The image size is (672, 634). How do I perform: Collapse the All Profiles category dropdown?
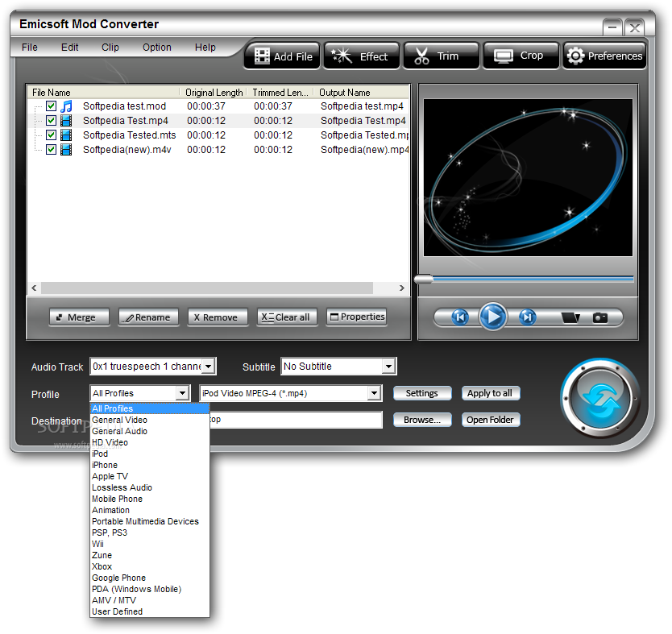[183, 393]
